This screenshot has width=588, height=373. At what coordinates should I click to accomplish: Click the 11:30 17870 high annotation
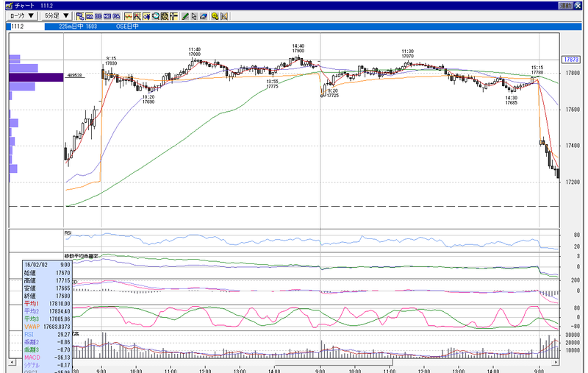tap(408, 54)
